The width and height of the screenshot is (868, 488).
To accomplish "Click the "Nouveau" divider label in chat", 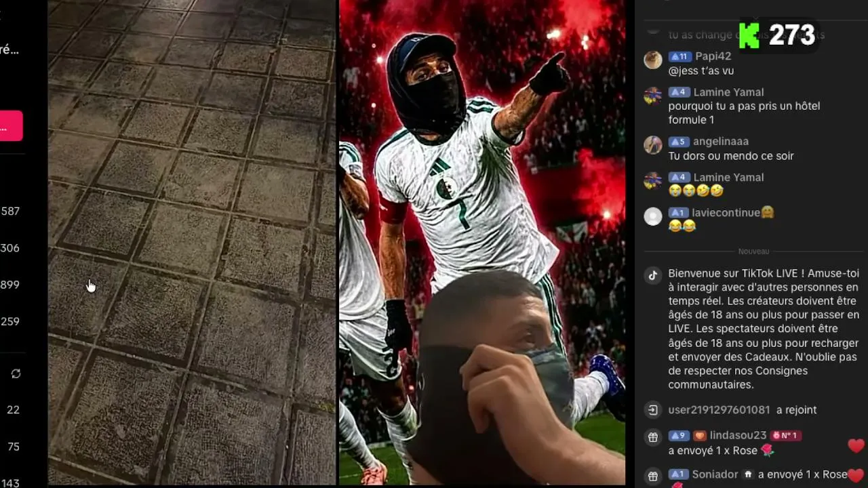I will click(753, 251).
